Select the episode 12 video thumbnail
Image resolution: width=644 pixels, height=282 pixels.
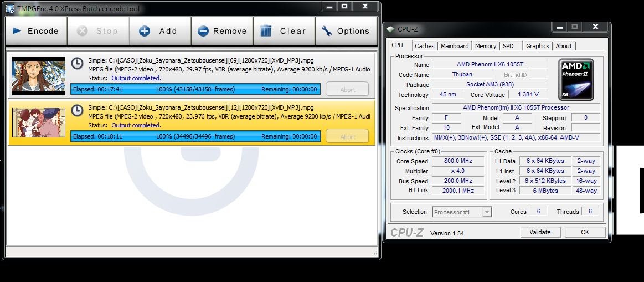click(39, 122)
